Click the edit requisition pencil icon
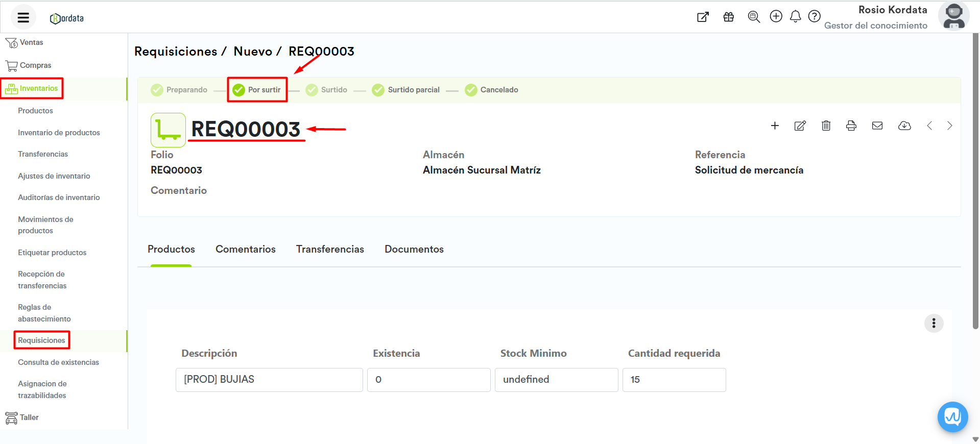 click(800, 126)
